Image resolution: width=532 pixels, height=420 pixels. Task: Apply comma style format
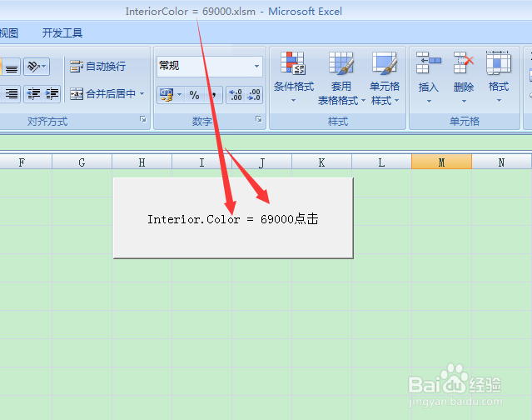point(213,94)
